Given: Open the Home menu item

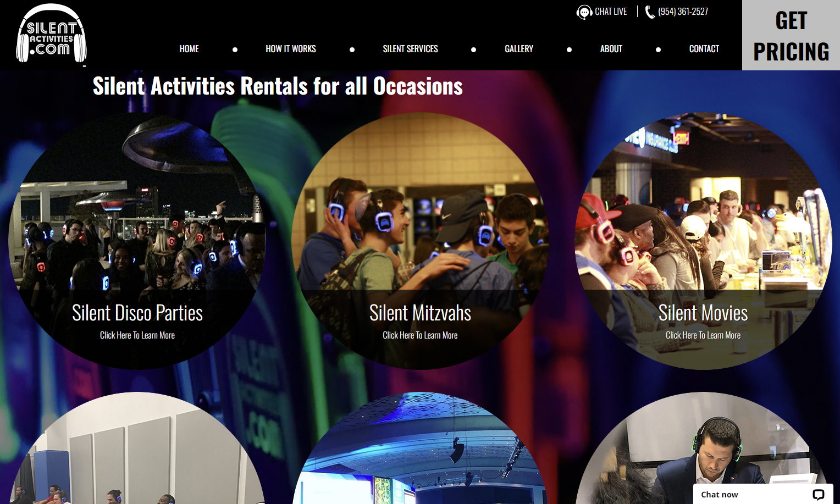Looking at the screenshot, I should tap(189, 49).
